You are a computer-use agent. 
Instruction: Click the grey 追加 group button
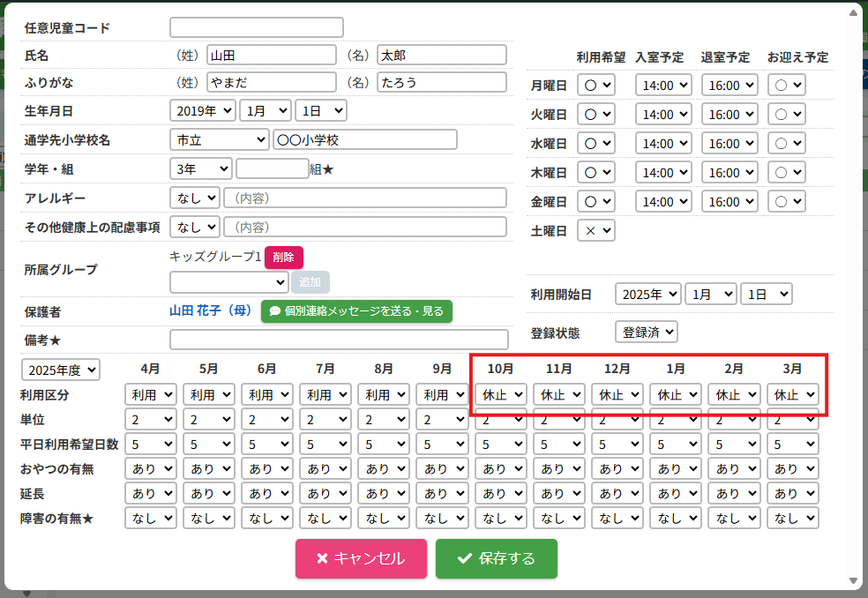(311, 282)
